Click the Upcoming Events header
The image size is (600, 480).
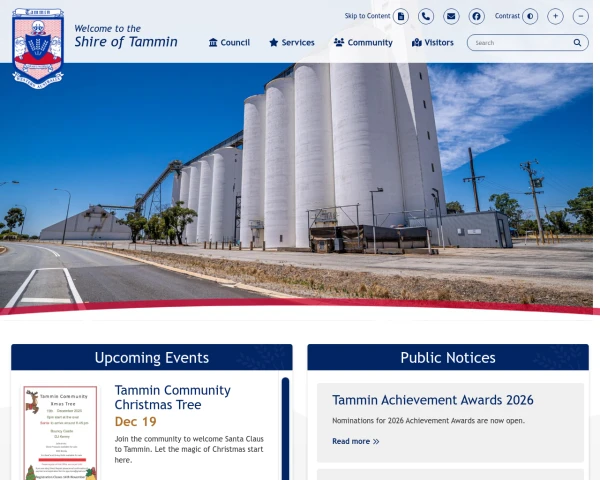coord(152,357)
